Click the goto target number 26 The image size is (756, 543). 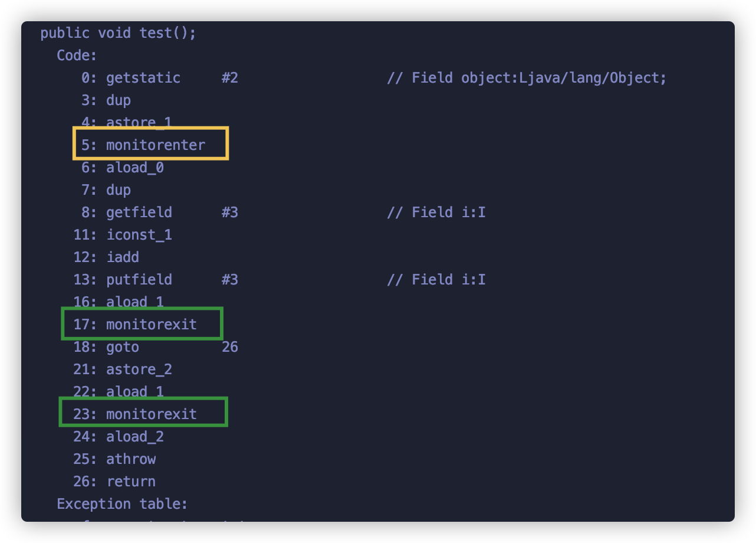pos(230,346)
